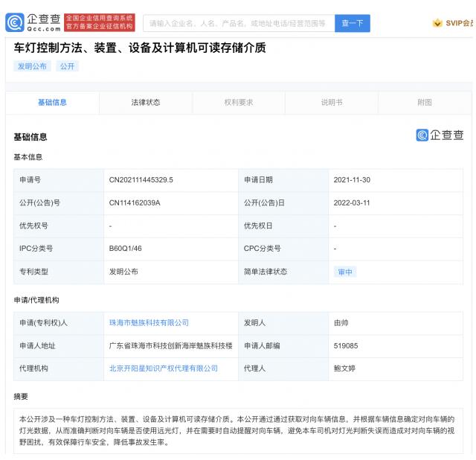Select publication number CN114162039A
This screenshot has height=460, width=476.
tap(135, 202)
